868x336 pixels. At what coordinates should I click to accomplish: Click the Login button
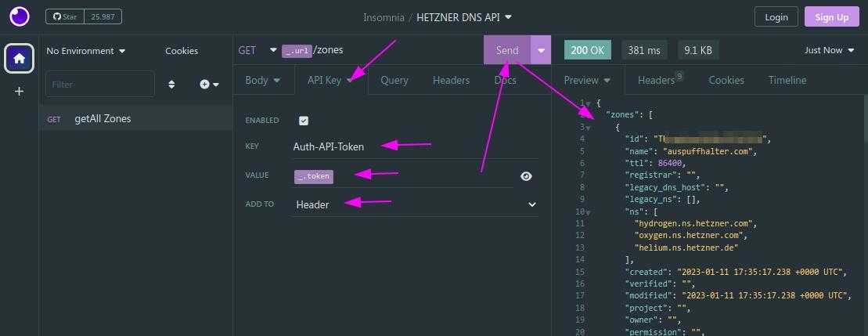[x=776, y=17]
